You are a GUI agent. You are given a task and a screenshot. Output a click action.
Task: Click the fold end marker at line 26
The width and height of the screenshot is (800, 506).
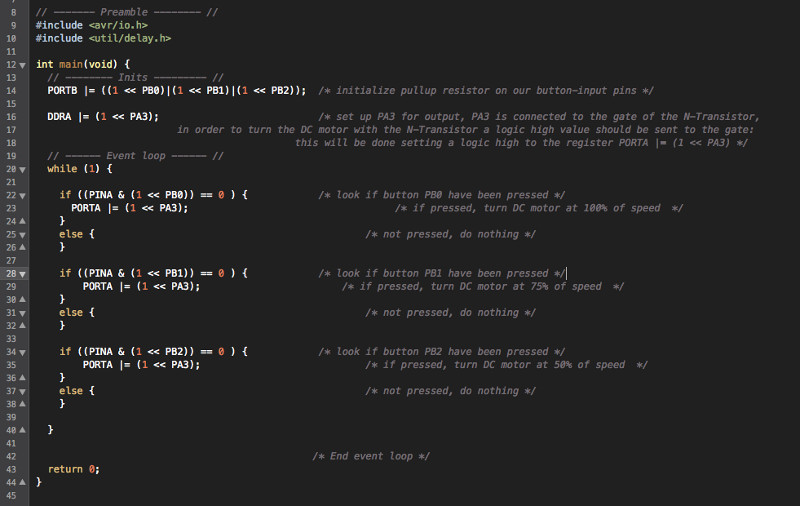(x=22, y=247)
